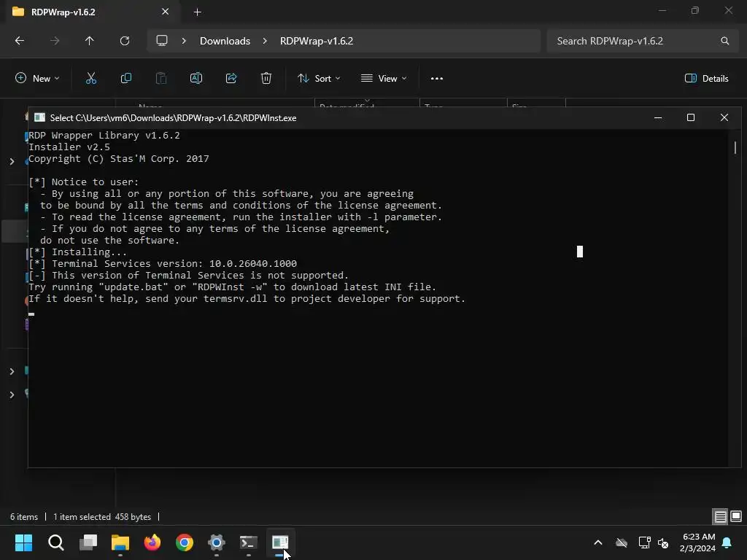
Task: Open the clock showing 6:23 AM
Action: 697,542
